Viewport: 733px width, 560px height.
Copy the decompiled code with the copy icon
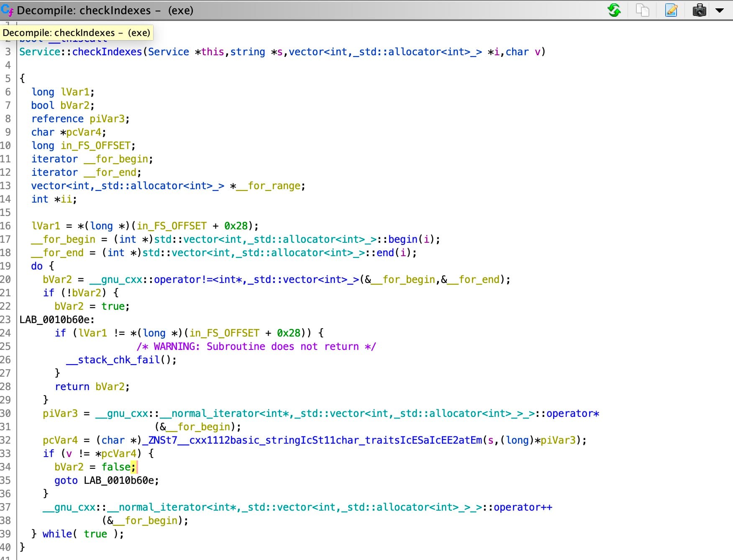pyautogui.click(x=643, y=10)
